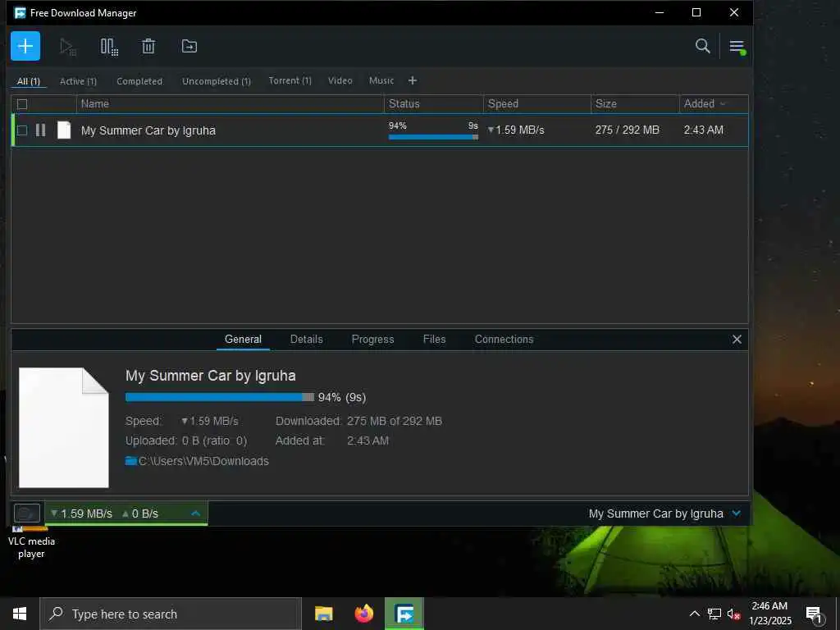Add a new download with plus button

click(x=25, y=46)
